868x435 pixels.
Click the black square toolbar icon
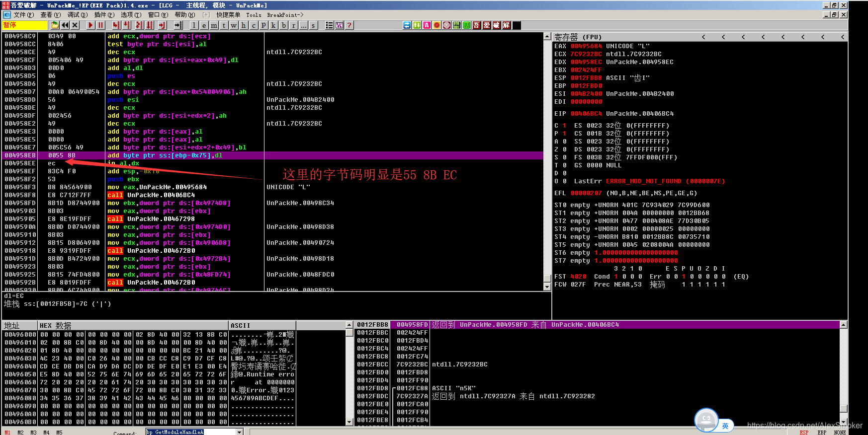(x=517, y=25)
